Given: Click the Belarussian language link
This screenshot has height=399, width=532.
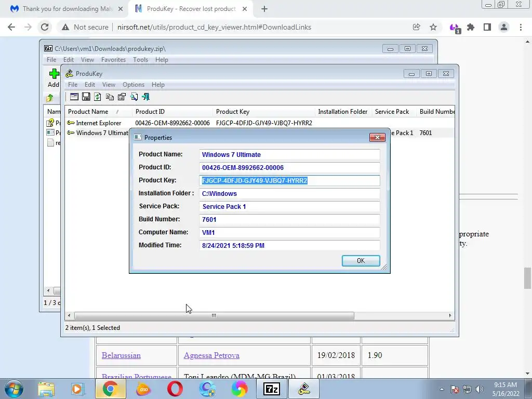Looking at the screenshot, I should point(121,355).
